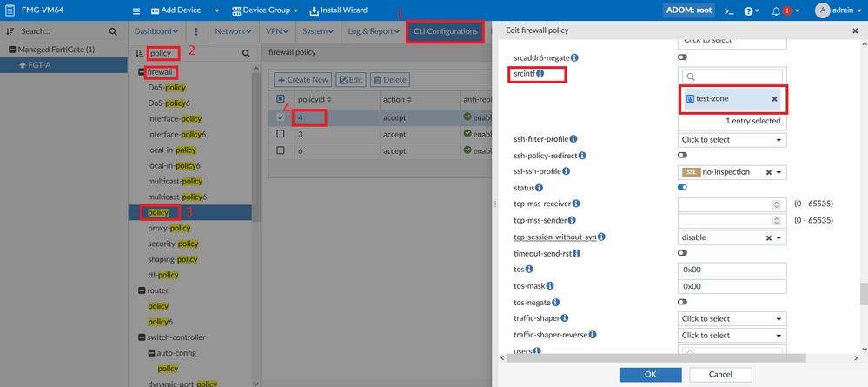Select the FGT-A device in the tree
This screenshot has width=868, height=387.
pos(63,65)
